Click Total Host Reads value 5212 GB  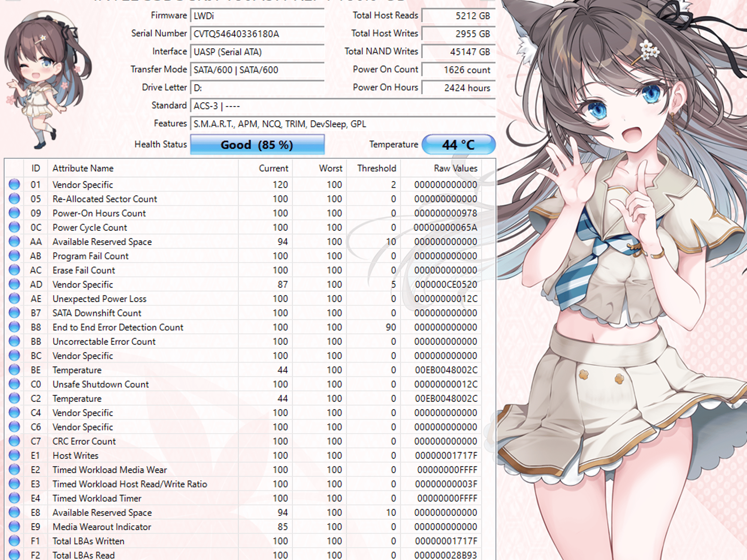point(458,16)
